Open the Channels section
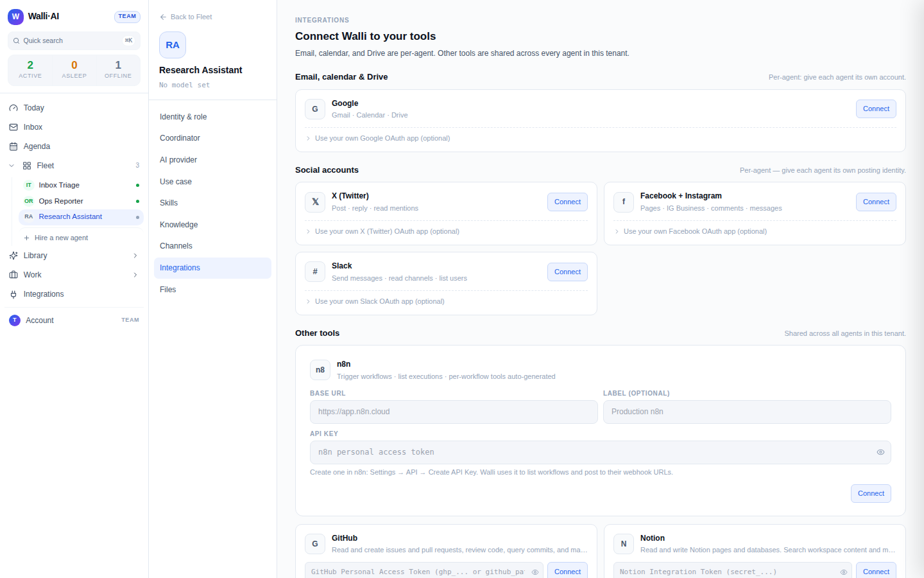This screenshot has height=578, width=924. tap(212, 246)
